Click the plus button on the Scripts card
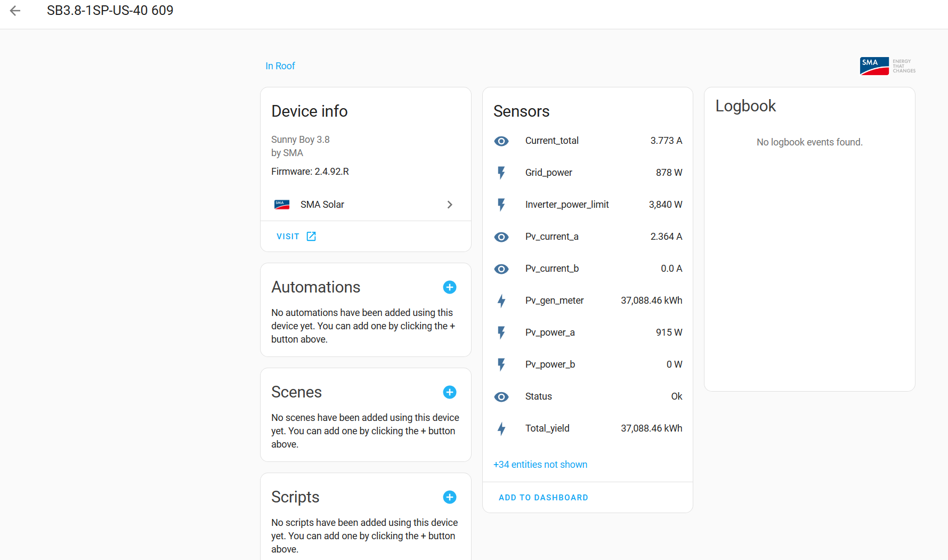Screen dimensions: 948x560 point(450,497)
